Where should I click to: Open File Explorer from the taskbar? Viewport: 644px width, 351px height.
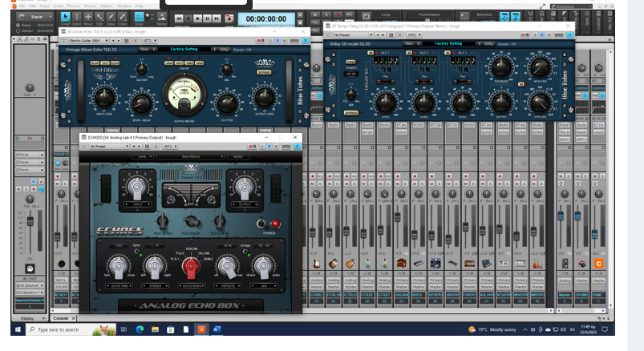155,329
